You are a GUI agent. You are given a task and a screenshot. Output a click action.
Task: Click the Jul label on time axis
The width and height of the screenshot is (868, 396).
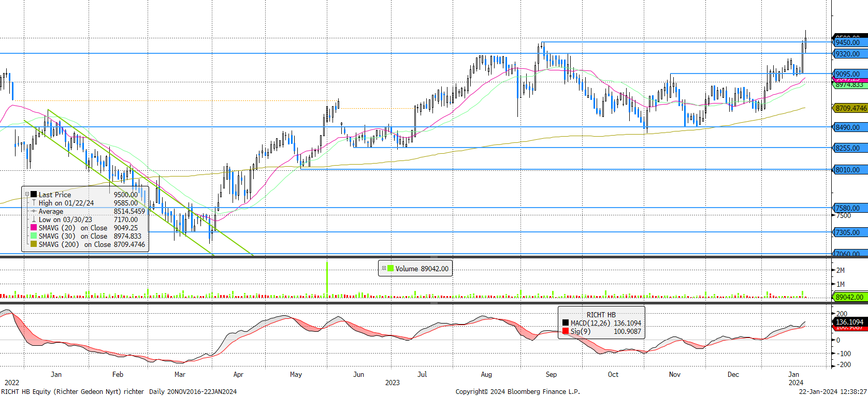pyautogui.click(x=422, y=374)
